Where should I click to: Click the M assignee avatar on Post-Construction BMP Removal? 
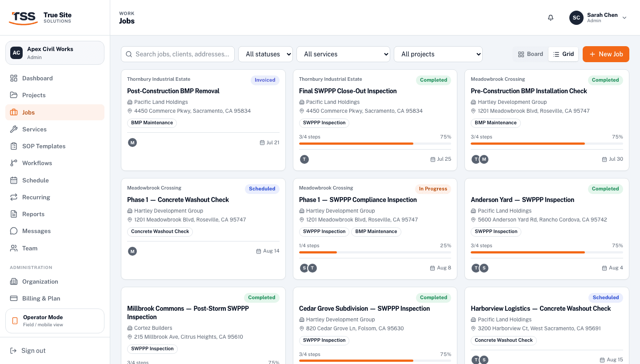pyautogui.click(x=132, y=142)
